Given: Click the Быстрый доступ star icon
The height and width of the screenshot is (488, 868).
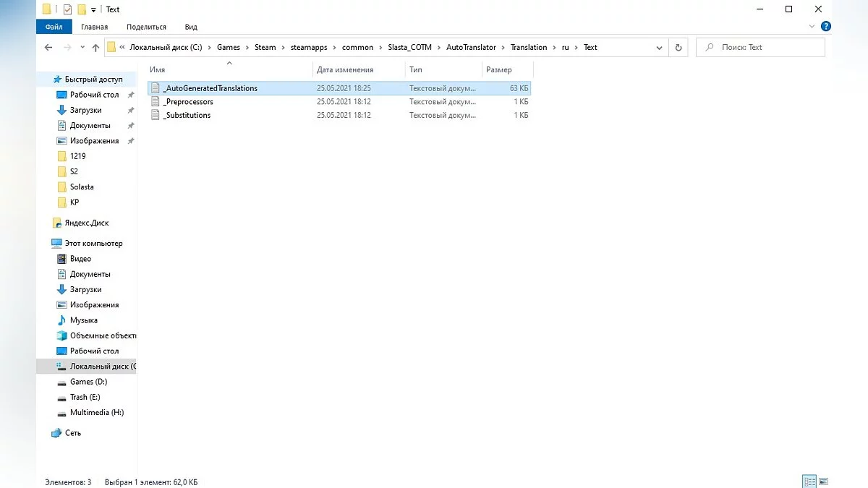Looking at the screenshot, I should tap(57, 80).
